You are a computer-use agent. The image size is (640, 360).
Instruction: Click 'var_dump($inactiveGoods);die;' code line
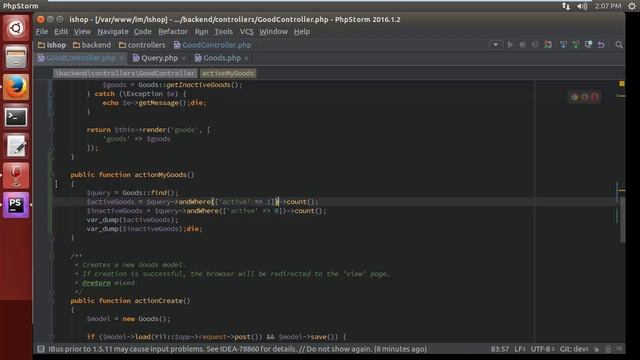point(144,229)
